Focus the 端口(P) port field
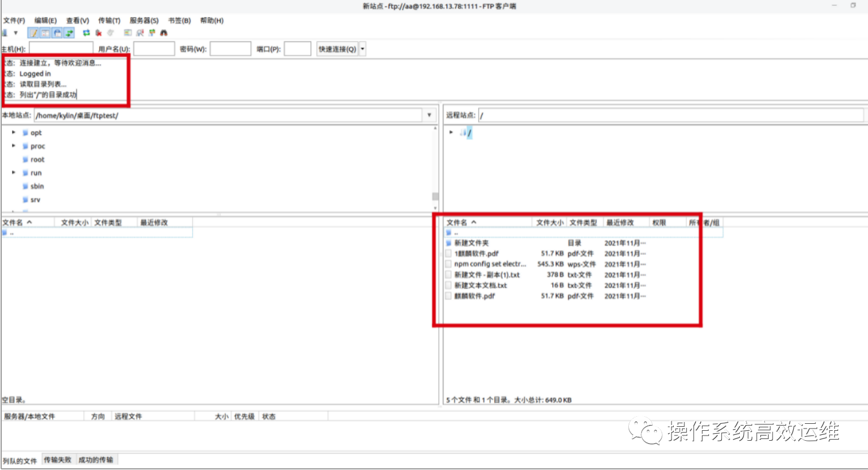 (x=298, y=49)
